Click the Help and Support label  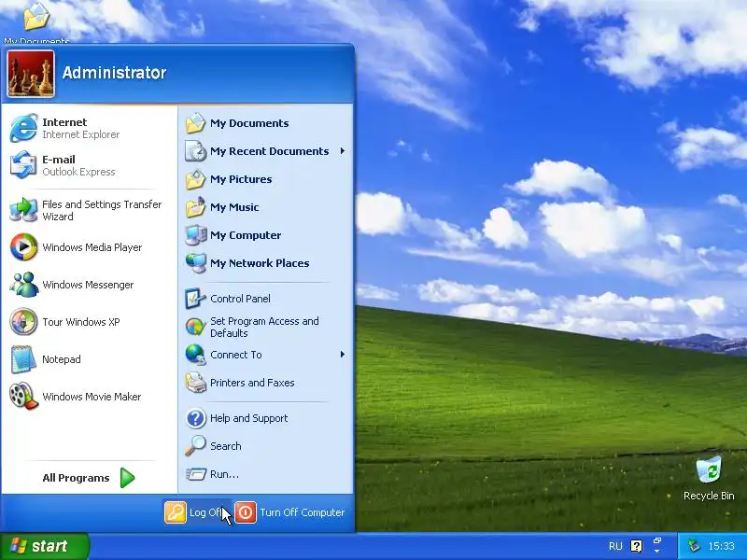coord(248,418)
